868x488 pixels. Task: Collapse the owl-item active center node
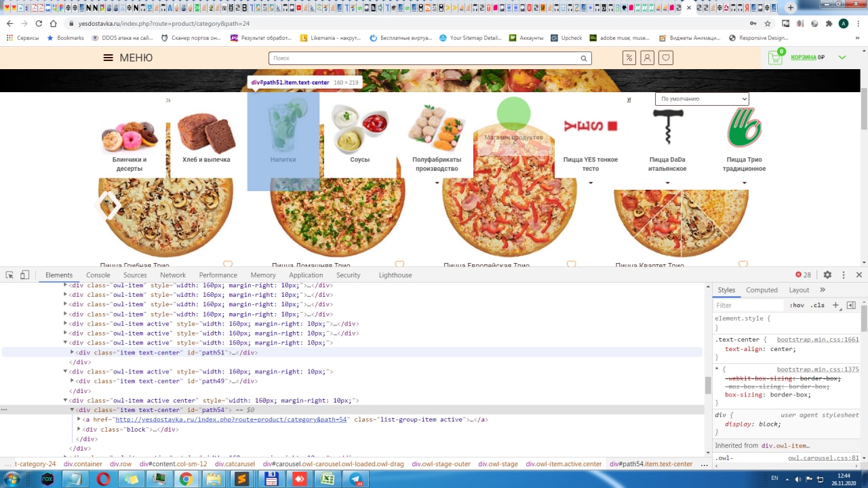tap(66, 401)
